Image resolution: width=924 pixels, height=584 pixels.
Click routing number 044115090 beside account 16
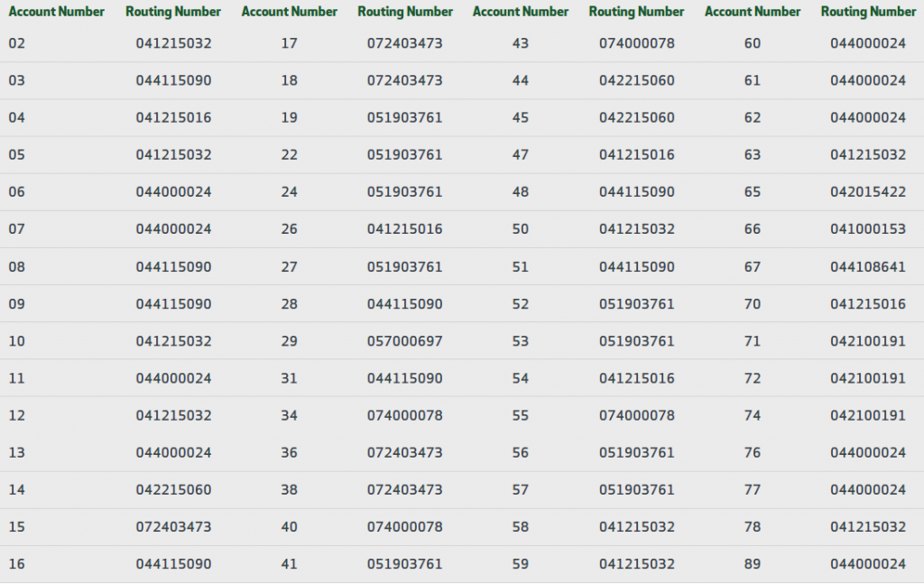point(173,565)
